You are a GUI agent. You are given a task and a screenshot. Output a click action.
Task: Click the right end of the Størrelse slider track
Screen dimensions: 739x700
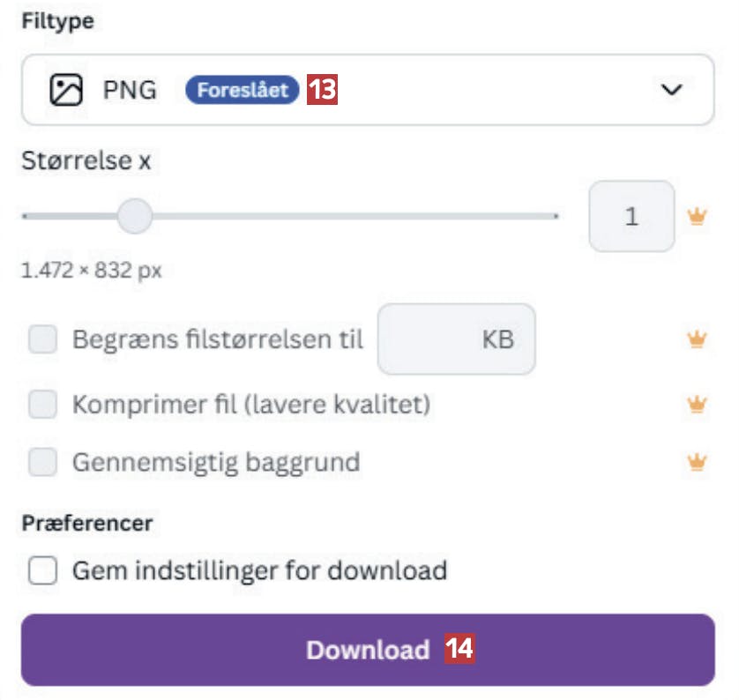click(554, 216)
